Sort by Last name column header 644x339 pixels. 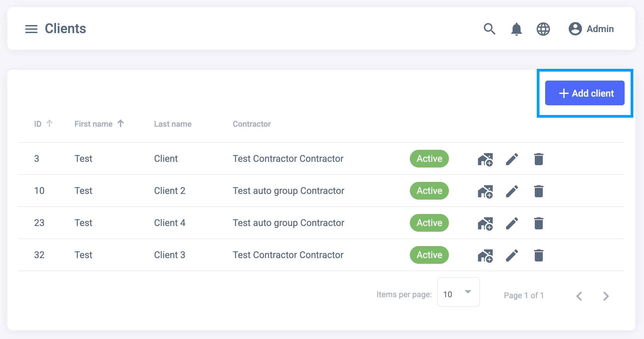(173, 124)
